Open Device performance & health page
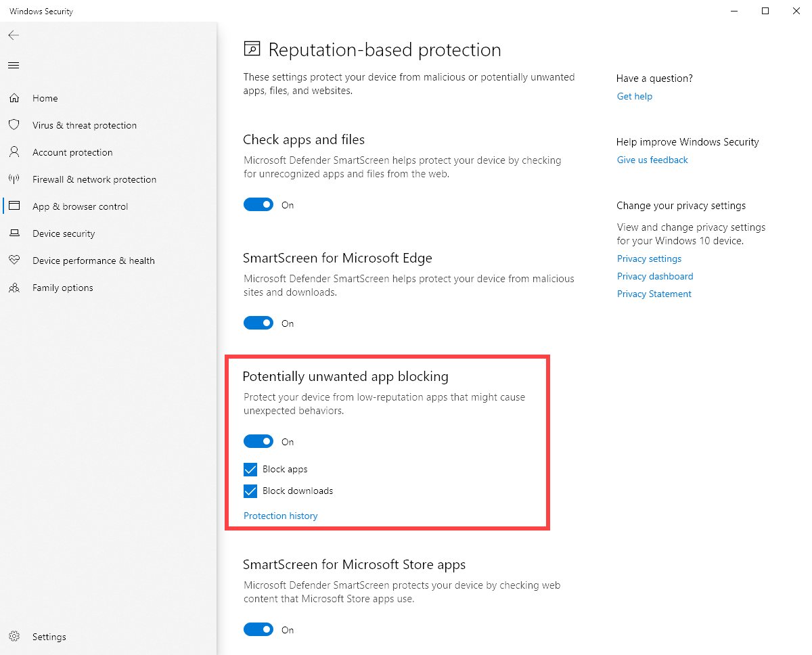Viewport: 812px width, 655px height. [93, 261]
